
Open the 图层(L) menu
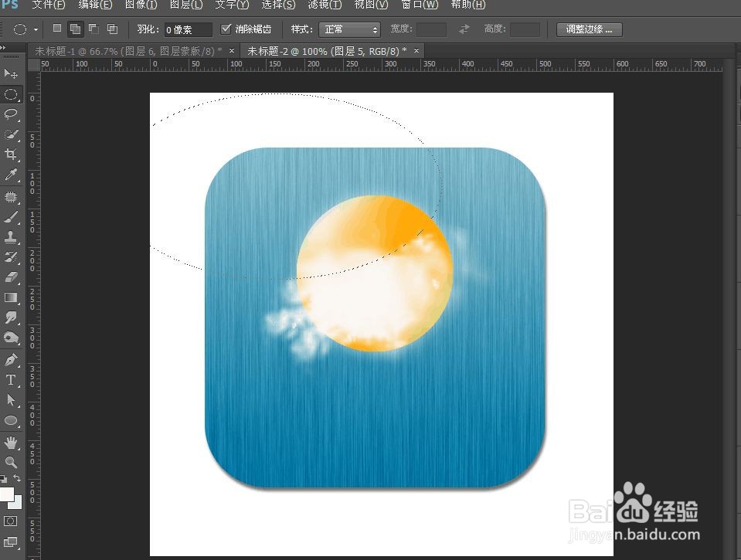pyautogui.click(x=185, y=5)
